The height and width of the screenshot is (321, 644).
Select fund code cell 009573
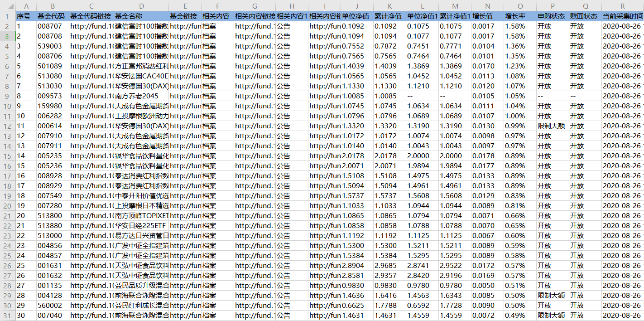click(x=52, y=96)
